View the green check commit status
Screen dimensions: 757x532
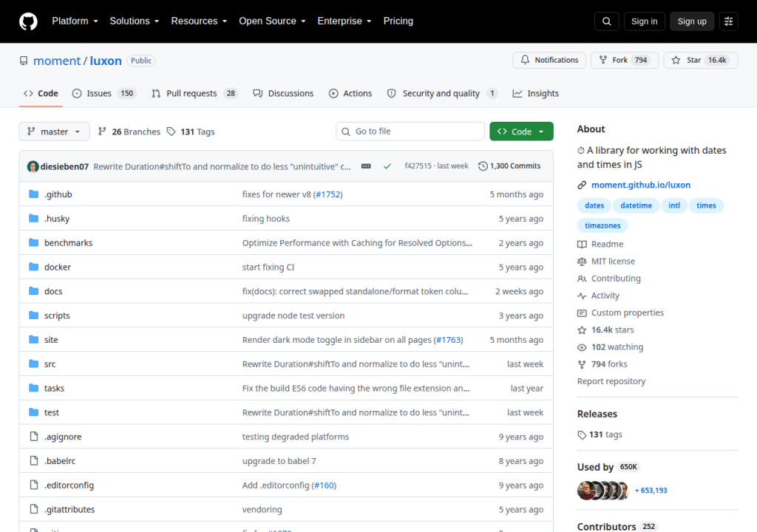(x=387, y=166)
